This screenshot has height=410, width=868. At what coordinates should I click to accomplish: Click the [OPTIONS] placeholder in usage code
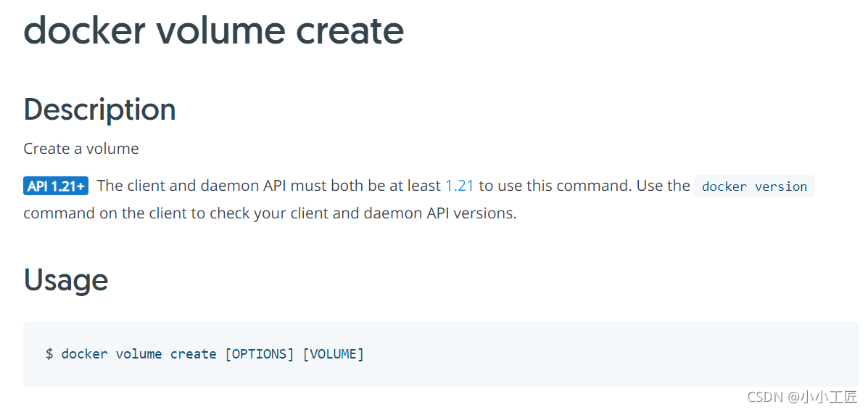tap(260, 354)
